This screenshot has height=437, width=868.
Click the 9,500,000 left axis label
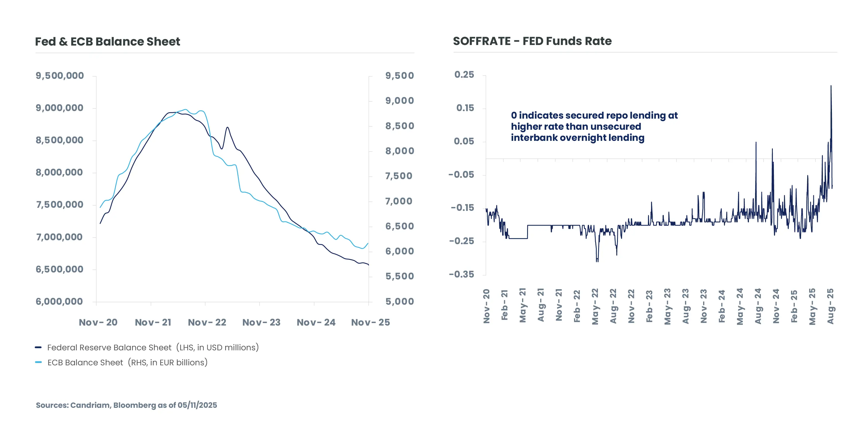(x=60, y=76)
